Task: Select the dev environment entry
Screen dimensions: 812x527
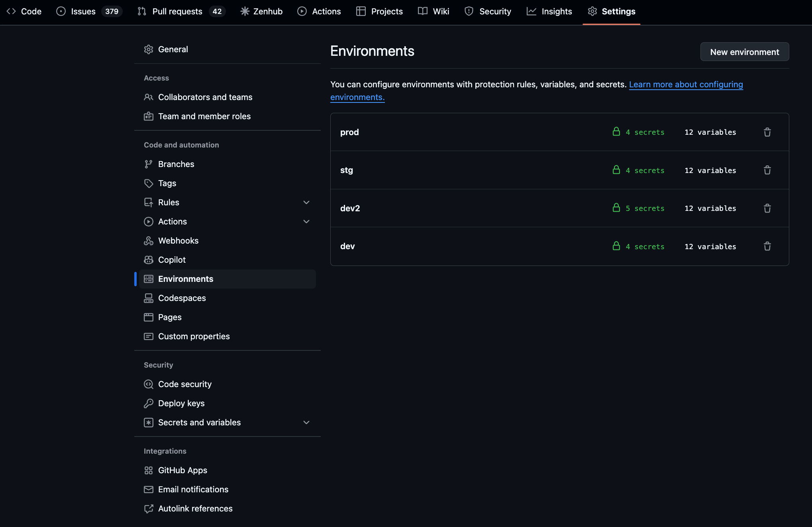Action: (x=347, y=246)
